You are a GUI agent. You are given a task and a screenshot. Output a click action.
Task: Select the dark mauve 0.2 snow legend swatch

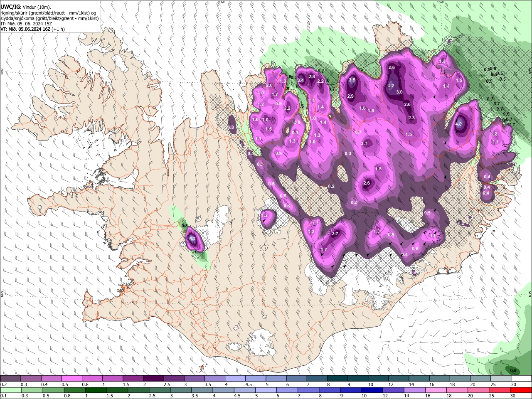point(10,379)
